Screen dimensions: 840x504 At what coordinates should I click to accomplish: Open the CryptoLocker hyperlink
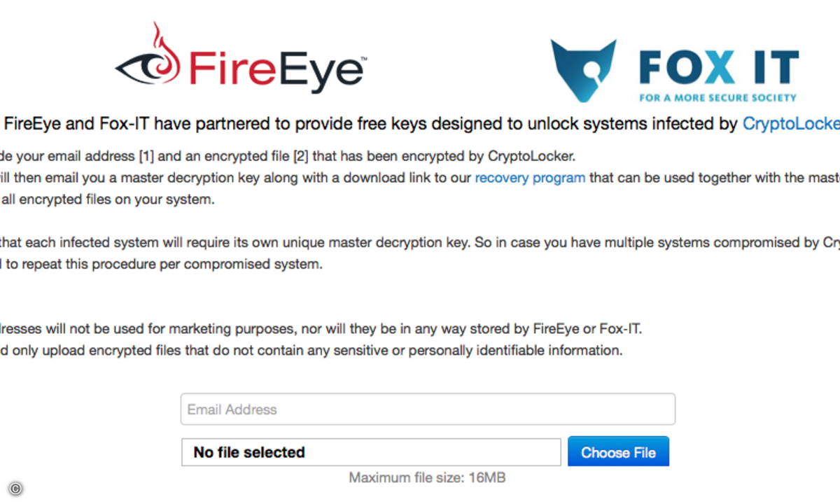pyautogui.click(x=791, y=123)
